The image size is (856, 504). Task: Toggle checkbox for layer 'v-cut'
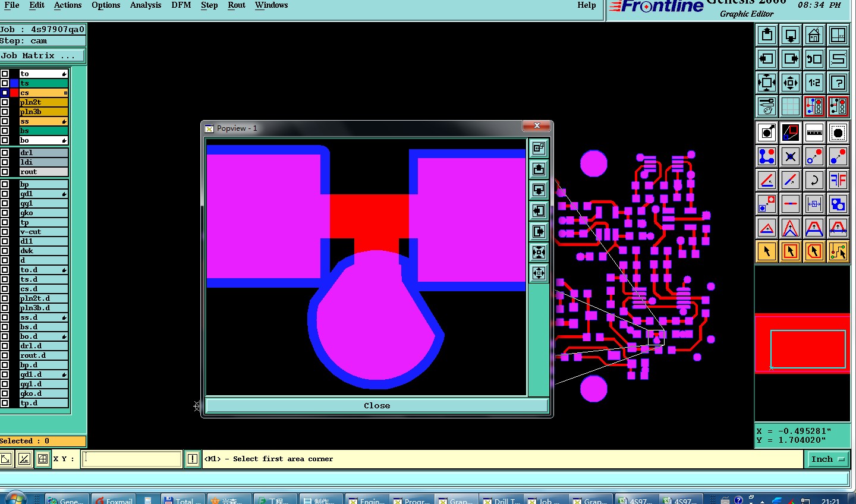tap(5, 232)
